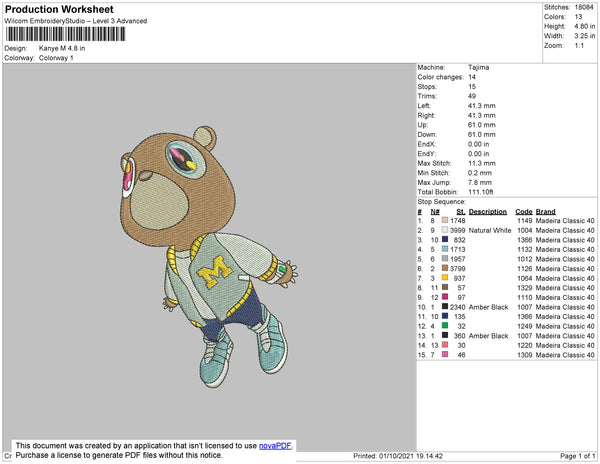600x464 pixels.
Task: Select the magenta swatch in stop 9
Action: coord(445,297)
